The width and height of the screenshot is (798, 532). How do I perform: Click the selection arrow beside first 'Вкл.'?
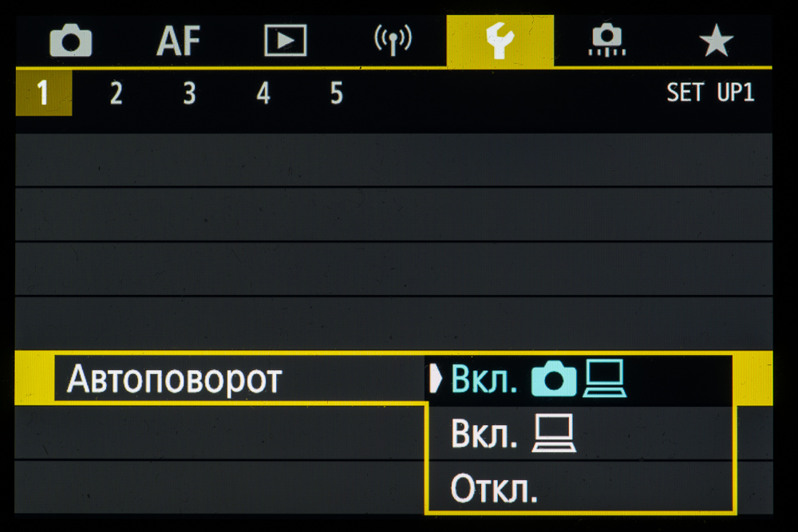tap(435, 380)
